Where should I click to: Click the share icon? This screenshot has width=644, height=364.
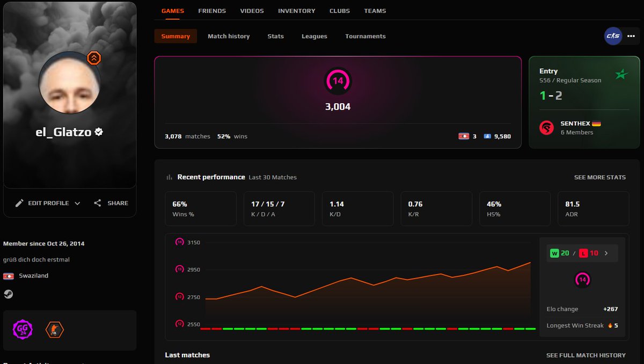click(x=98, y=203)
